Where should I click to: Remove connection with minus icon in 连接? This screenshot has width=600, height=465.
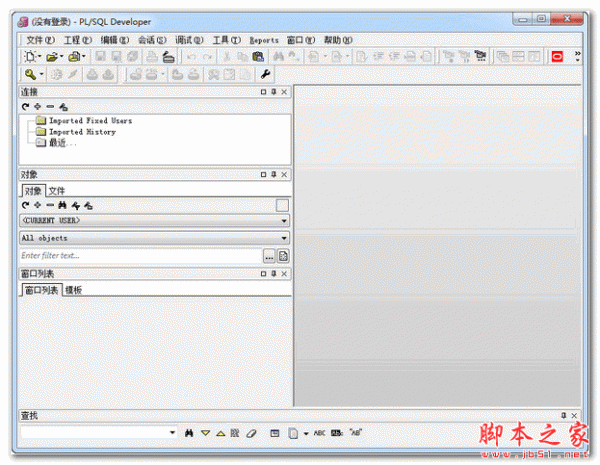tap(50, 107)
